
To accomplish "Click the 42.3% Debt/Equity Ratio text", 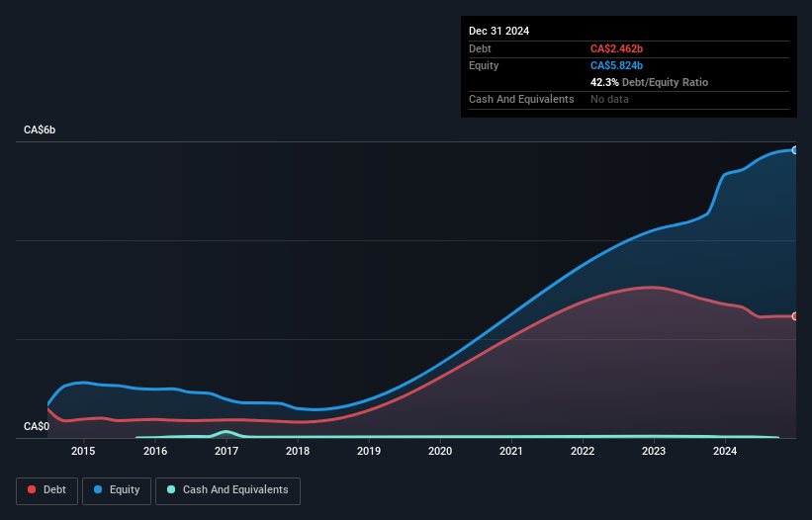I will [x=649, y=82].
